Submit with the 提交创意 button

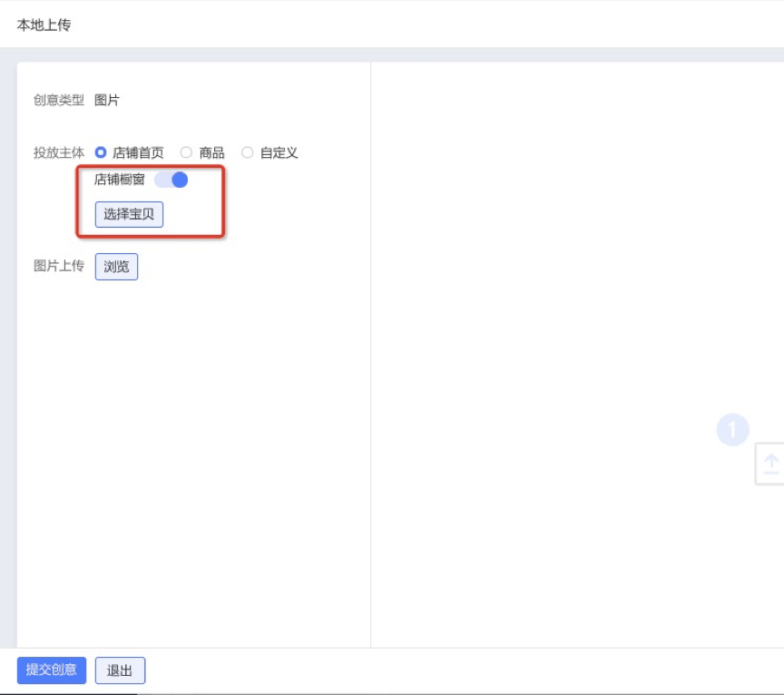[x=52, y=670]
